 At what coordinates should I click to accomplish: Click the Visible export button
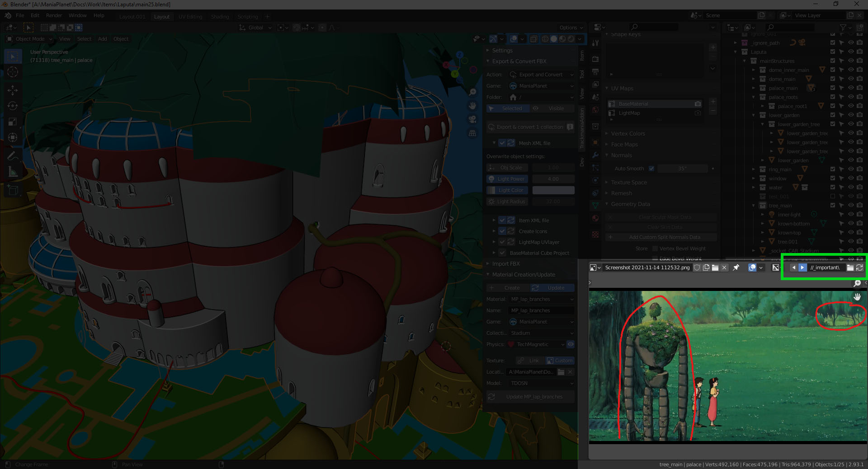(552, 108)
